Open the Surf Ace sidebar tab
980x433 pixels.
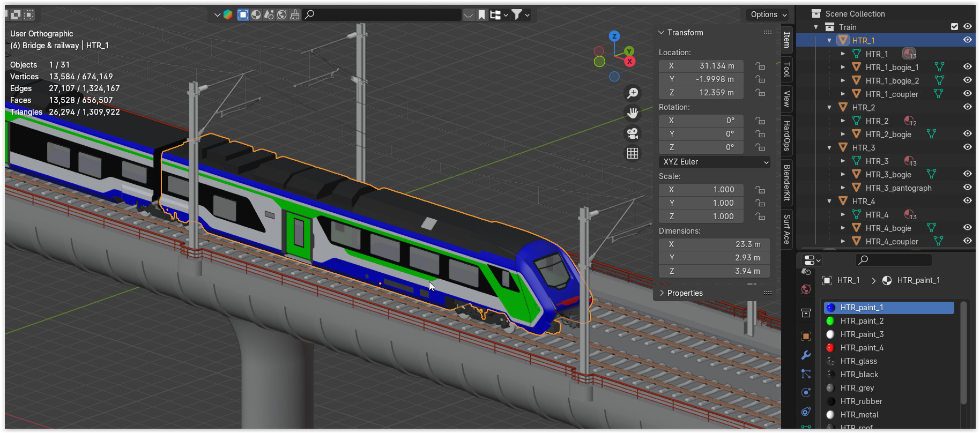pyautogui.click(x=786, y=229)
